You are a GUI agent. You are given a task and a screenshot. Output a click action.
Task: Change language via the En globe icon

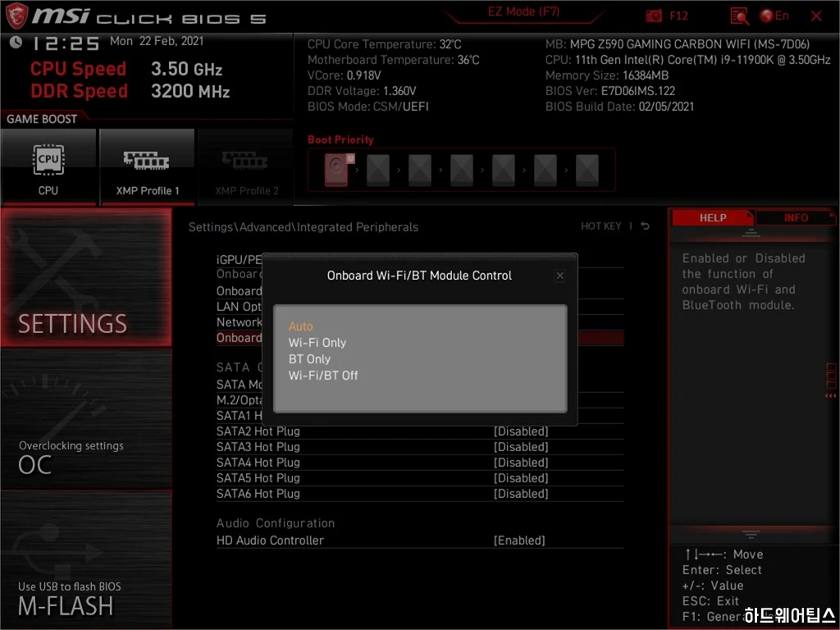774,16
